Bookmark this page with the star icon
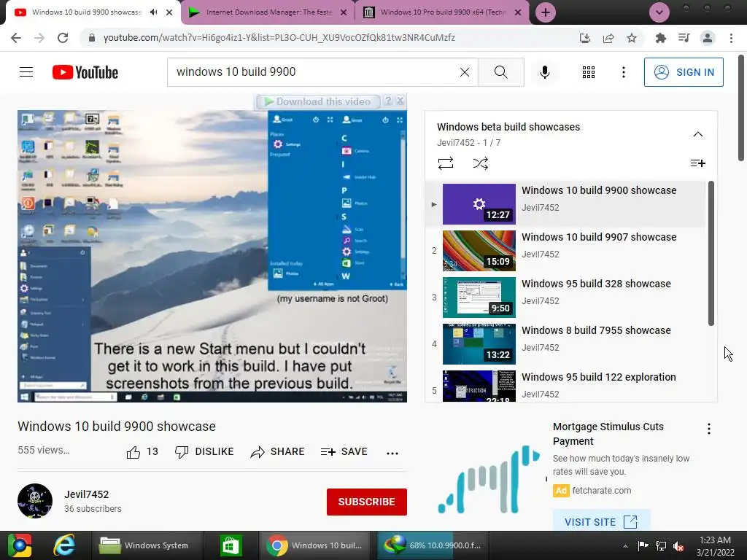The width and height of the screenshot is (747, 560). 632,38
